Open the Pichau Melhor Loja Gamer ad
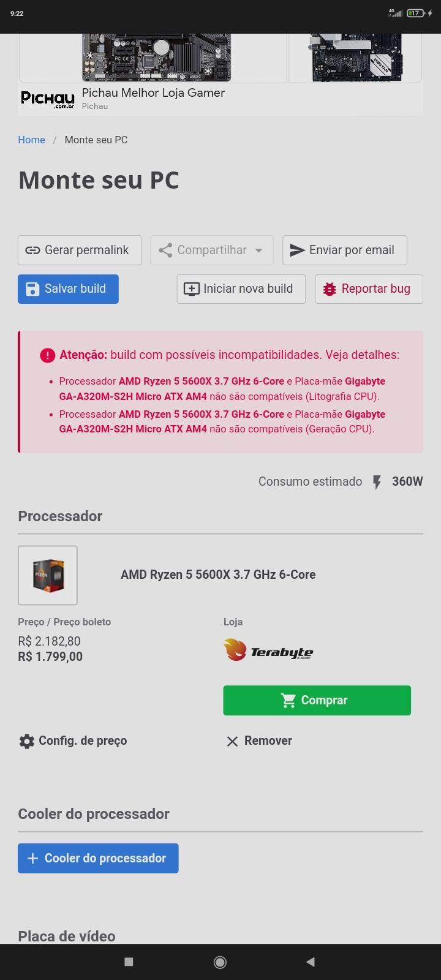This screenshot has width=441, height=980. pyautogui.click(x=153, y=93)
